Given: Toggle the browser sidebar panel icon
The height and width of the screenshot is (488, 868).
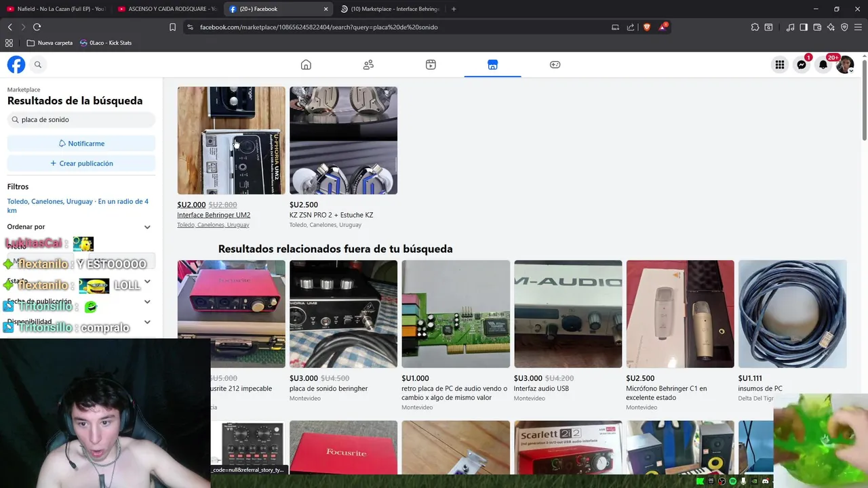Looking at the screenshot, I should click(x=804, y=27).
